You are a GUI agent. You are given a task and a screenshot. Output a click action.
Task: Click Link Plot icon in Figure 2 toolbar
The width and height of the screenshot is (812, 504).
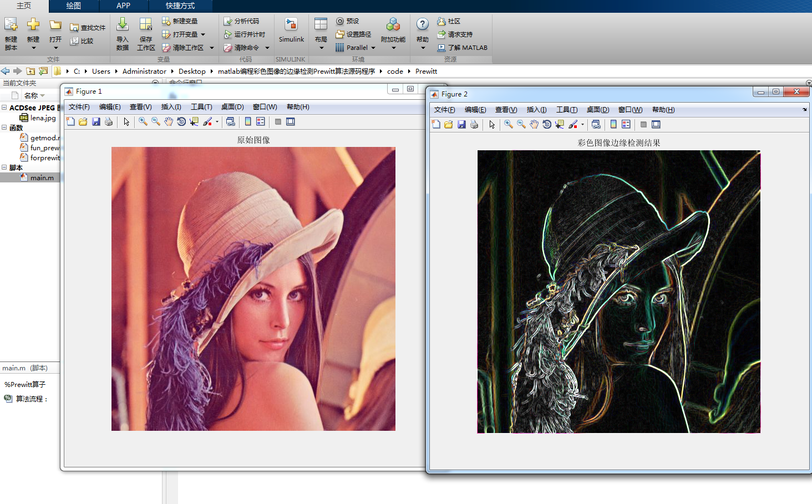(x=596, y=125)
